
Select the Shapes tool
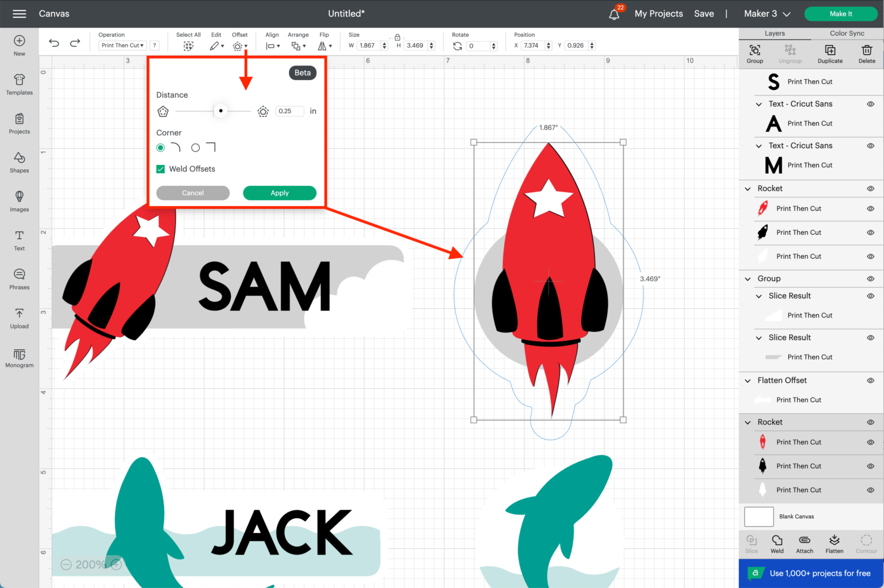click(19, 162)
